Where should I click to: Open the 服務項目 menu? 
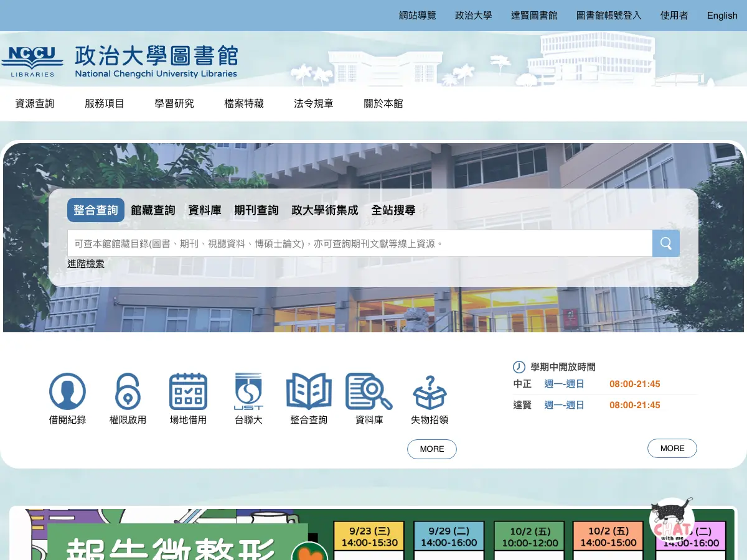point(105,104)
